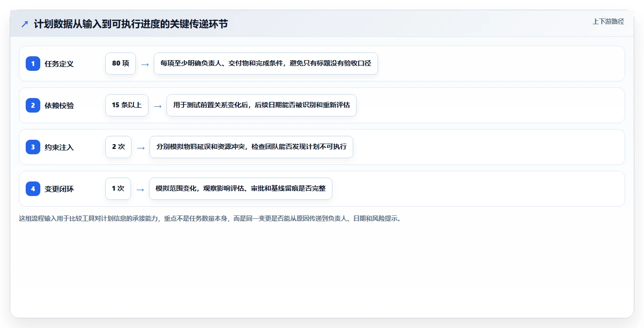Viewport: 644px width, 328px height.
Task: Click the step 3 number badge
Action: pyautogui.click(x=33, y=147)
